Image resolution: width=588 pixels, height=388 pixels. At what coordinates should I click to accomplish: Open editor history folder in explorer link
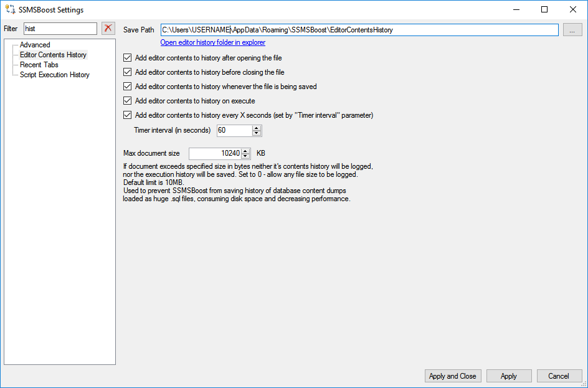[212, 42]
